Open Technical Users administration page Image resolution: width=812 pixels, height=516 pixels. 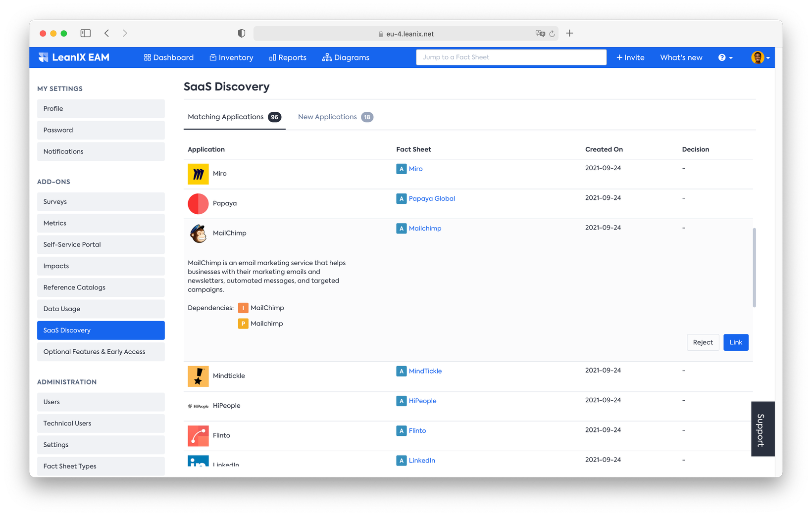tap(101, 423)
